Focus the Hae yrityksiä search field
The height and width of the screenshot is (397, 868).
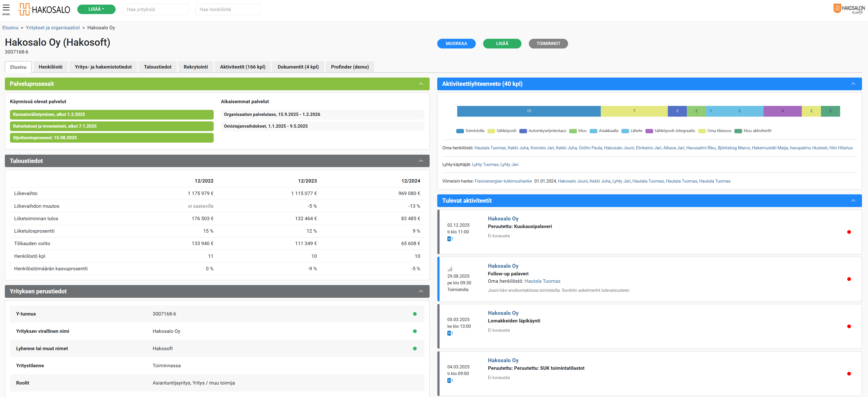pos(155,9)
